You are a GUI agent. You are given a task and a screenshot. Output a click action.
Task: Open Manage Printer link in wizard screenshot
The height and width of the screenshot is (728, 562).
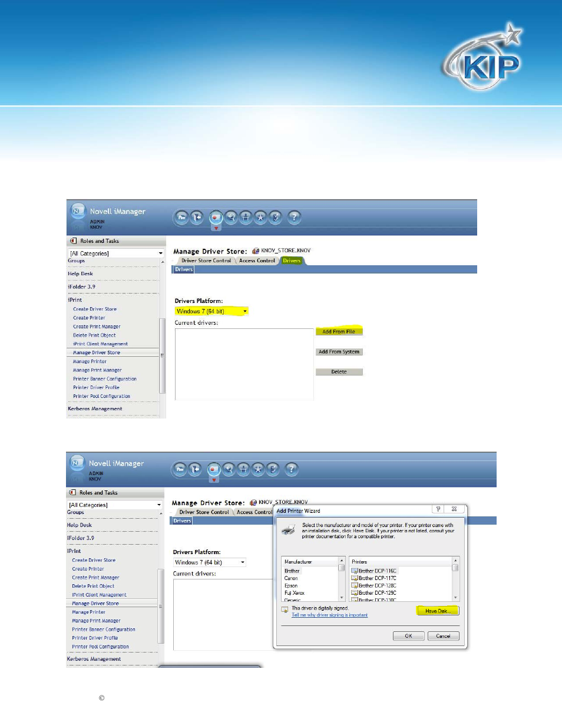(88, 612)
